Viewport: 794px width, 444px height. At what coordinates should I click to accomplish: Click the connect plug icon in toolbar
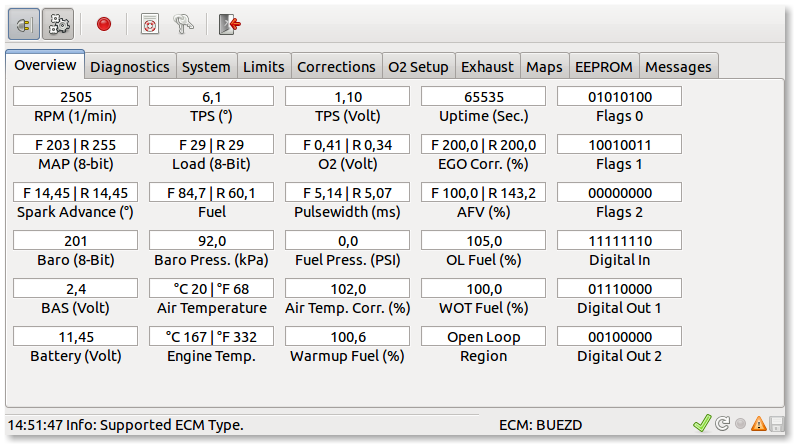[x=25, y=24]
